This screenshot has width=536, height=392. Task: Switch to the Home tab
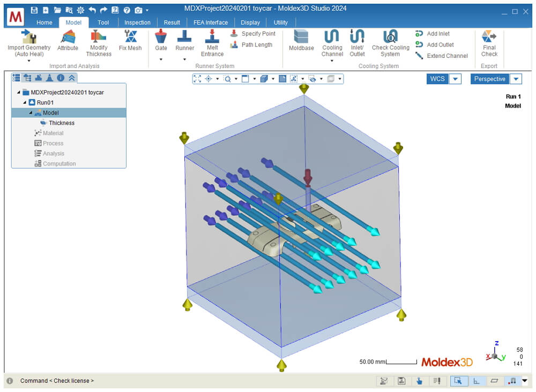(x=44, y=22)
